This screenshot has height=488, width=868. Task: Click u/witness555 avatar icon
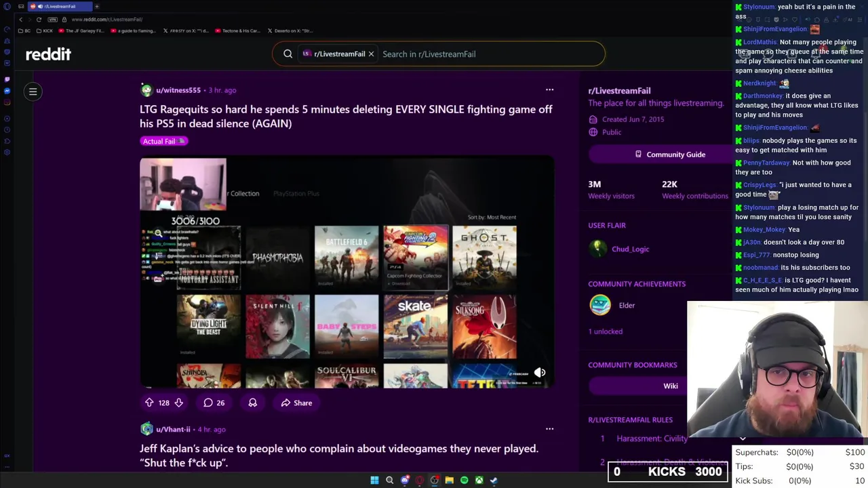pyautogui.click(x=146, y=89)
